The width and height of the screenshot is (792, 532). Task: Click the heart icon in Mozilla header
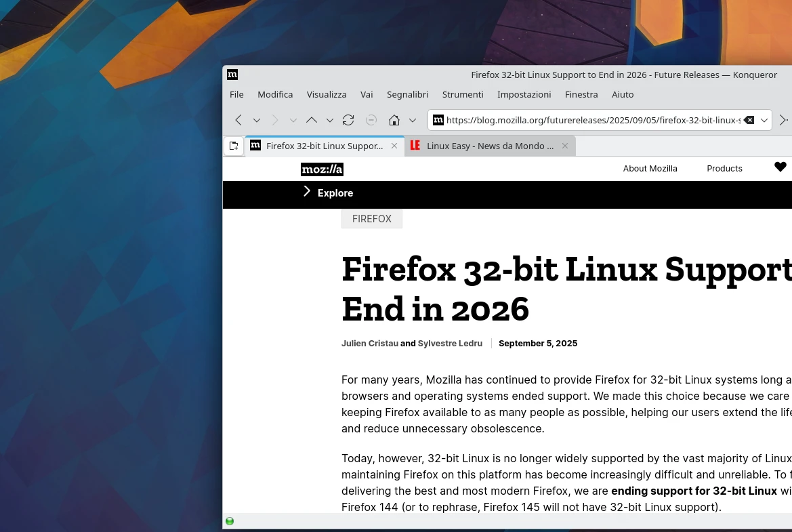(x=780, y=167)
